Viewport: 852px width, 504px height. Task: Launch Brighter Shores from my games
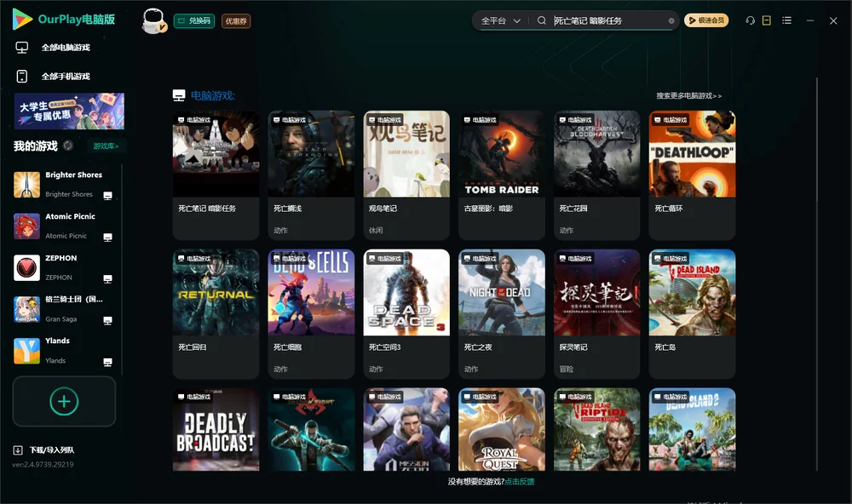tap(64, 185)
